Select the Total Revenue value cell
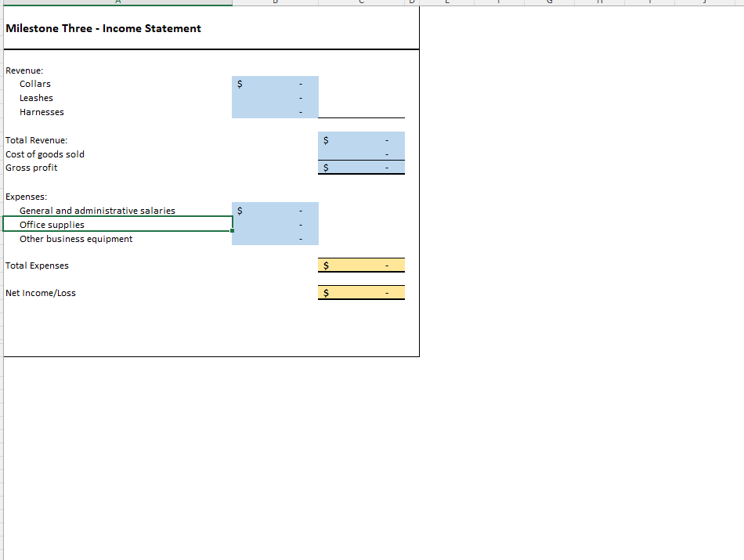 pyautogui.click(x=361, y=139)
